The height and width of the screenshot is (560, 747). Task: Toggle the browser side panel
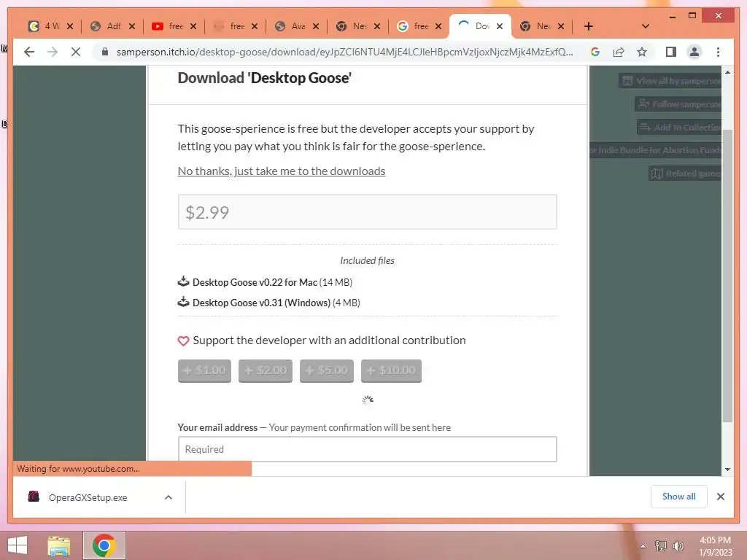671,52
